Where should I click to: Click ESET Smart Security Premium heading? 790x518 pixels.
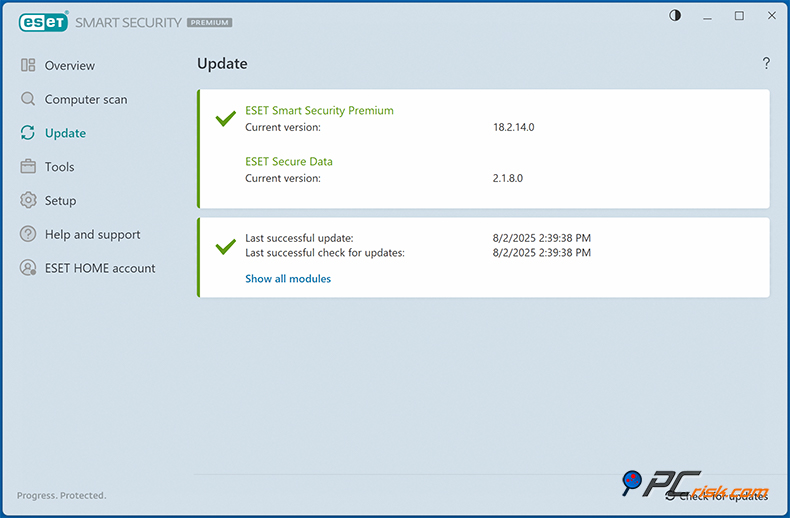click(x=319, y=111)
